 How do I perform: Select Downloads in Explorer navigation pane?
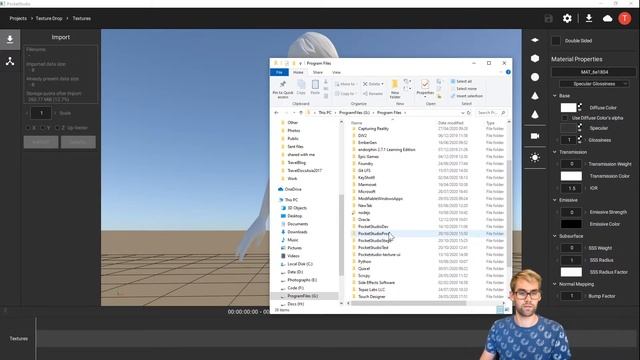[x=297, y=232]
